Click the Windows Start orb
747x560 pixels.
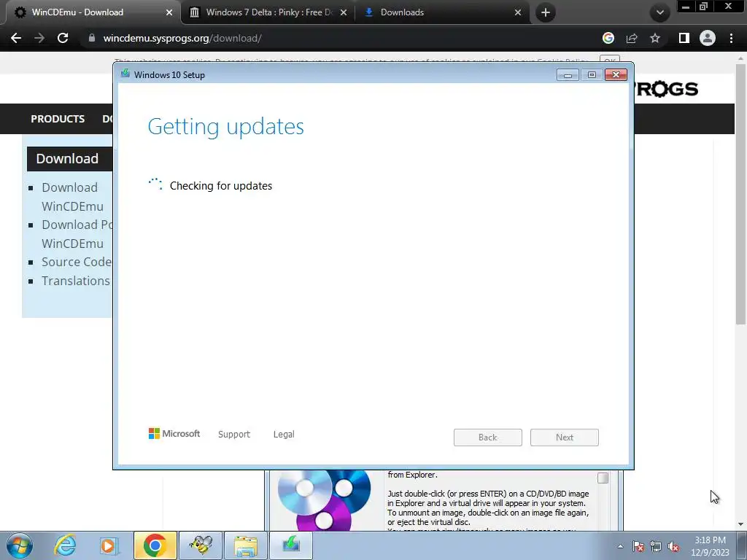click(20, 545)
